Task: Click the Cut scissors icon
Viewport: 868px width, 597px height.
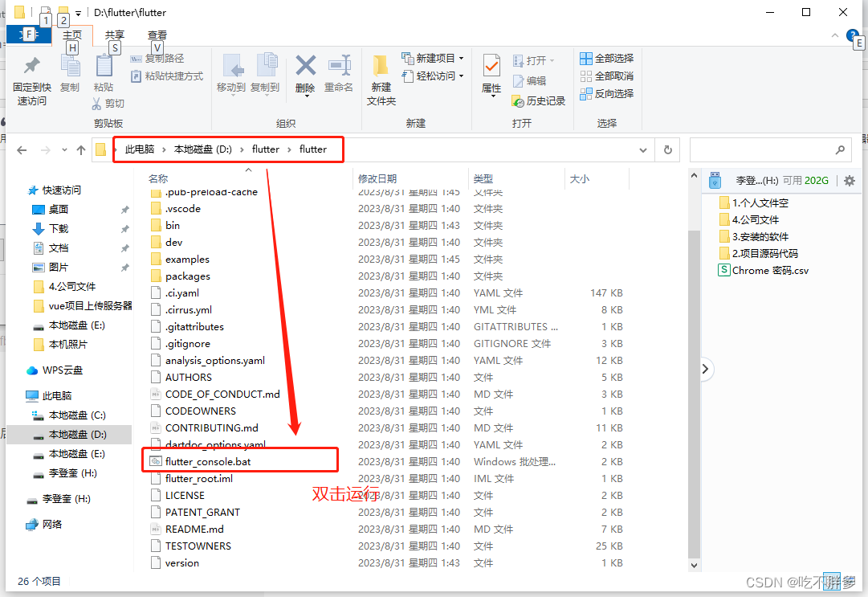Action: (97, 103)
